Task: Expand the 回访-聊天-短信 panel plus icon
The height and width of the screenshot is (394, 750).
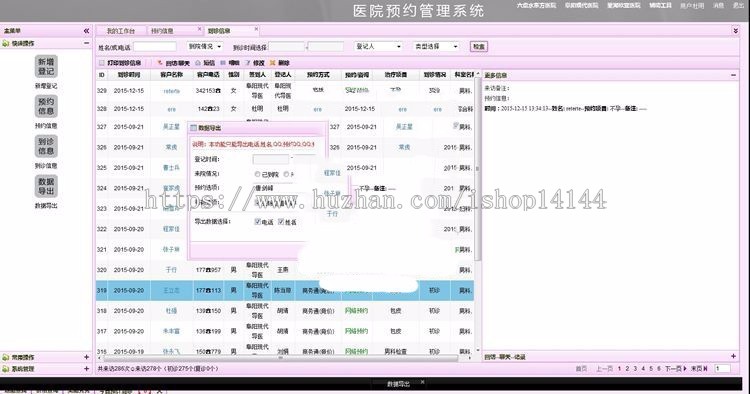Action: coord(733,356)
